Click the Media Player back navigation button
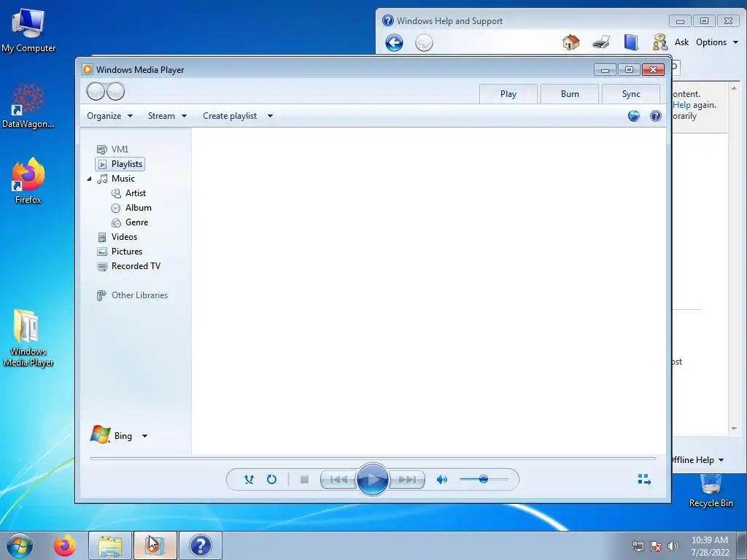The width and height of the screenshot is (747, 560). click(x=96, y=91)
